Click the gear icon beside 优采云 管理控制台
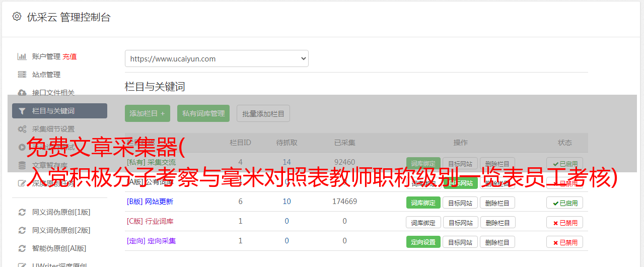Viewport: 644px width, 267px height. click(17, 17)
